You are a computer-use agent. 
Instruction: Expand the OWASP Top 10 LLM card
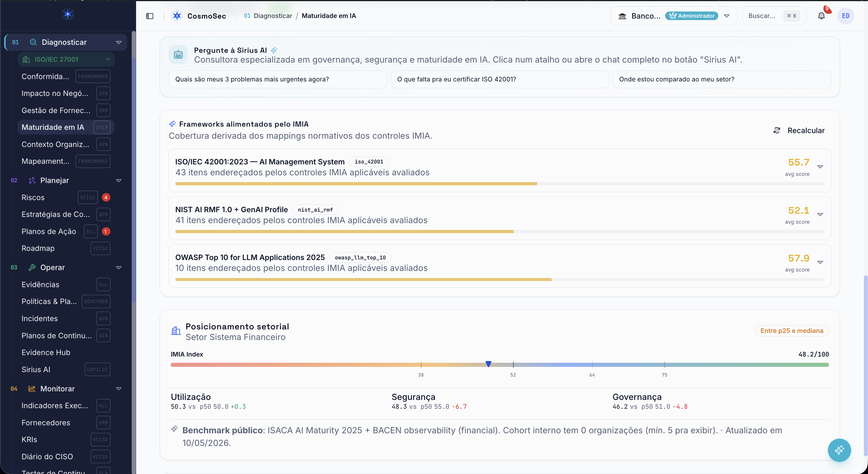coord(820,262)
